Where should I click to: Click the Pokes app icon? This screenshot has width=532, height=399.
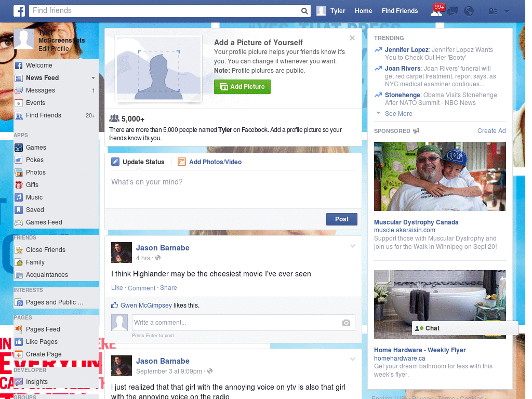pos(19,160)
